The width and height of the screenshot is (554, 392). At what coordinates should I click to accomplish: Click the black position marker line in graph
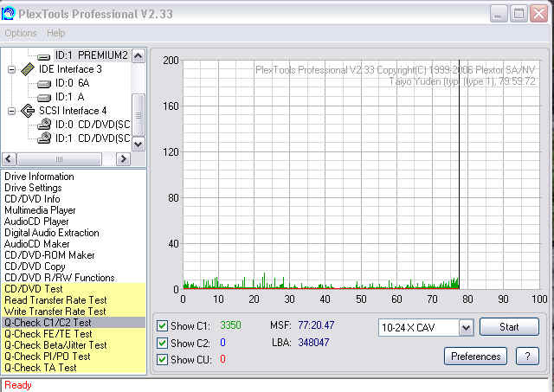point(460,175)
